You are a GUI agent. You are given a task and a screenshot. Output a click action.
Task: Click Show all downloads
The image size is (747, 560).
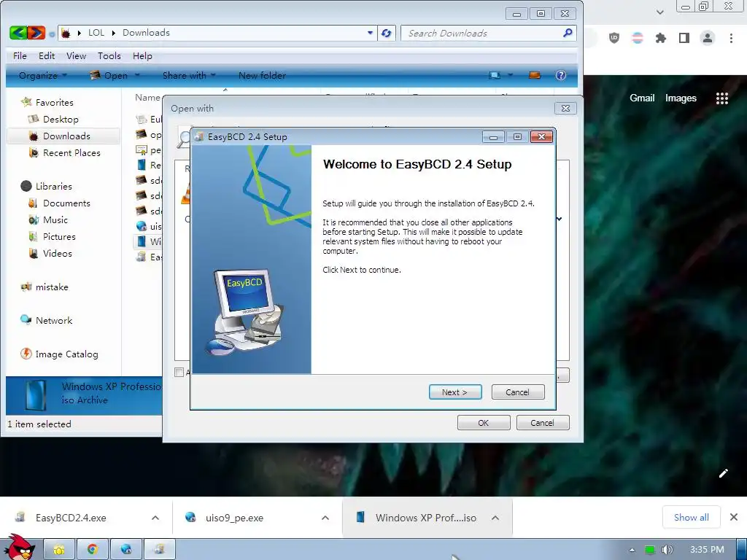coord(692,517)
